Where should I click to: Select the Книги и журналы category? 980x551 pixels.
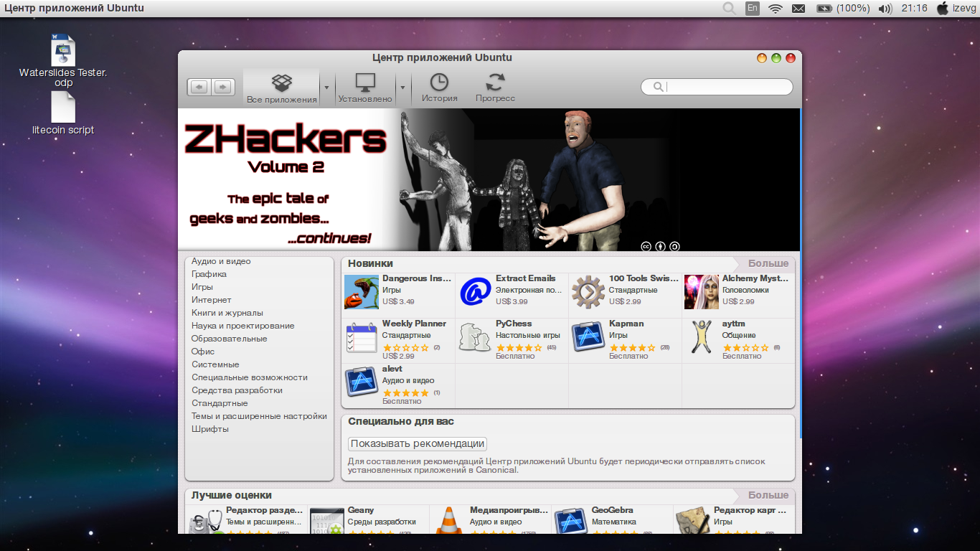coord(227,313)
